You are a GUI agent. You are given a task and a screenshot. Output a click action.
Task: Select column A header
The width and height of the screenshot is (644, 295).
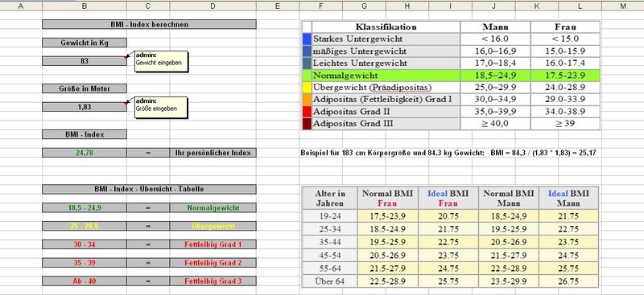[x=21, y=6]
